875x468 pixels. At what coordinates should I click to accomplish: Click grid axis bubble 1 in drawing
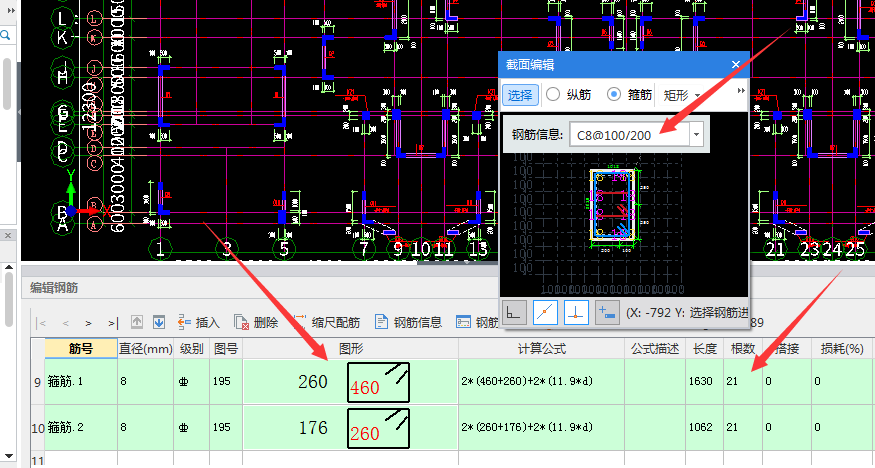(161, 249)
